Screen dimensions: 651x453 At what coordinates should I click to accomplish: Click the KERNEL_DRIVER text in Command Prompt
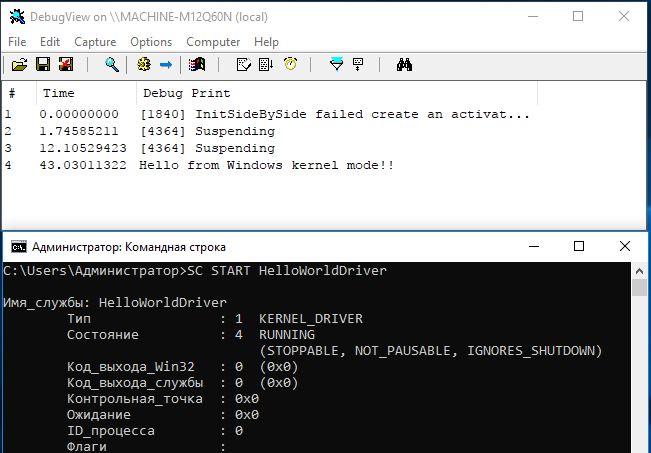tap(311, 319)
